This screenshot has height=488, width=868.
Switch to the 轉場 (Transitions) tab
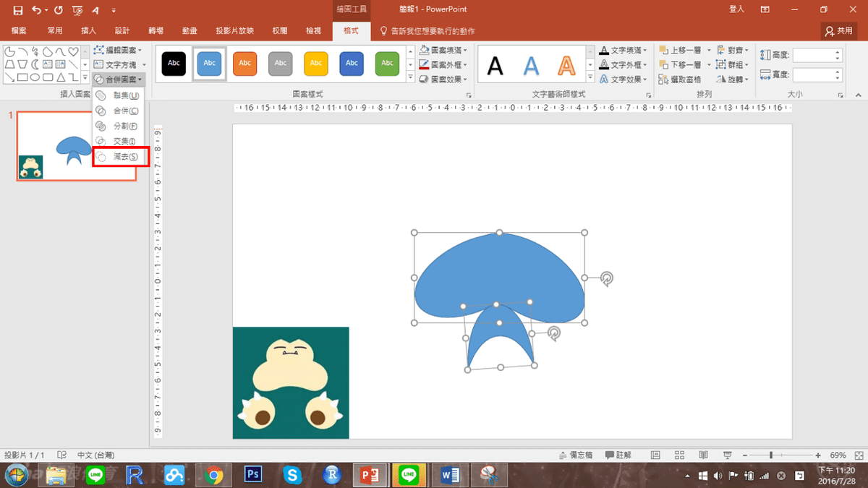tap(156, 31)
